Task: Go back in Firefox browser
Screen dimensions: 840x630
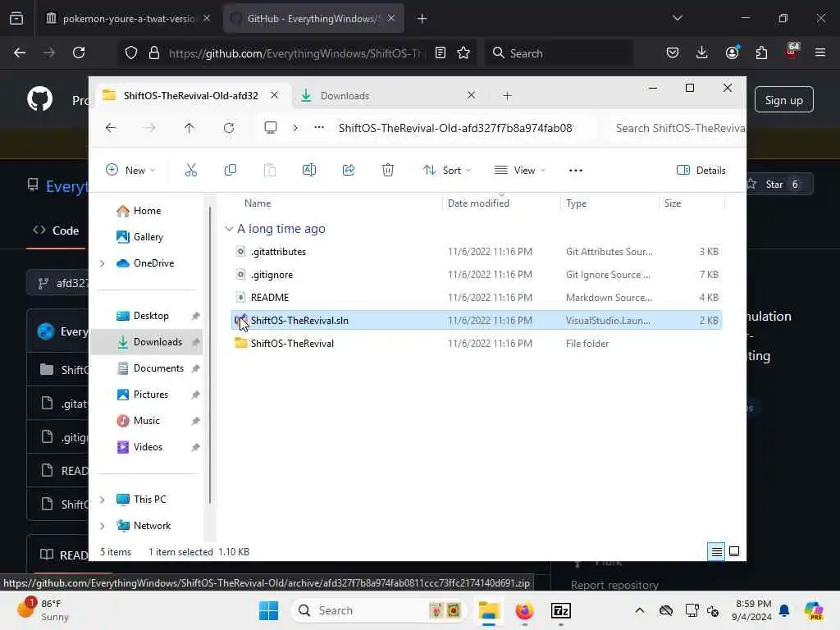Action: pyautogui.click(x=20, y=52)
